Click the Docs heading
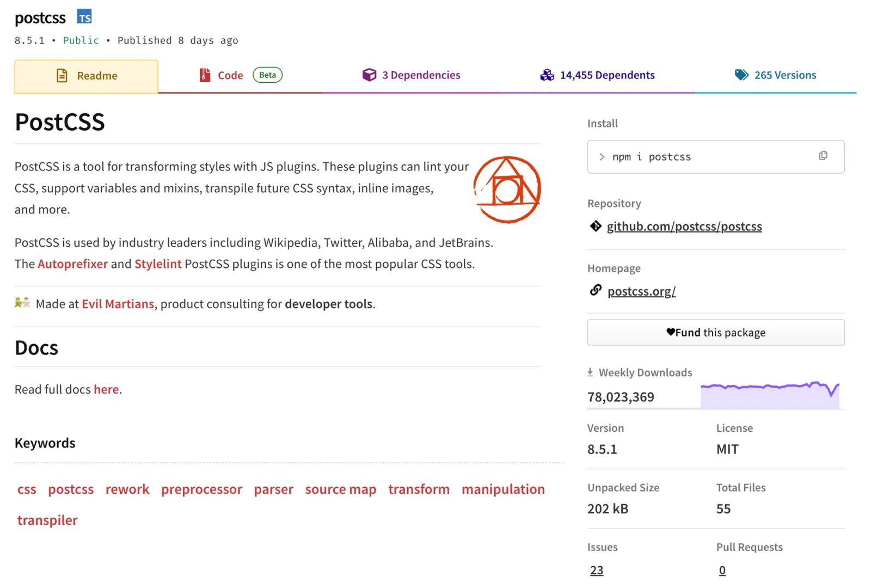The image size is (871, 588). 36,348
